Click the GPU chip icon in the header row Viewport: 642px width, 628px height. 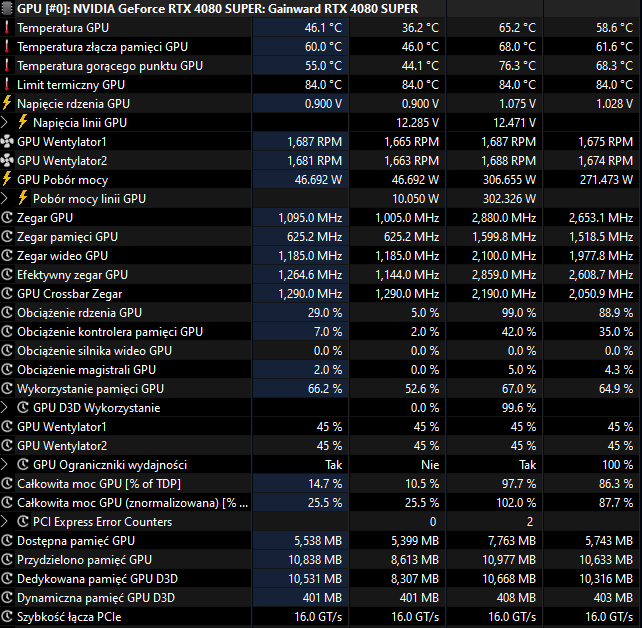pyautogui.click(x=7, y=8)
